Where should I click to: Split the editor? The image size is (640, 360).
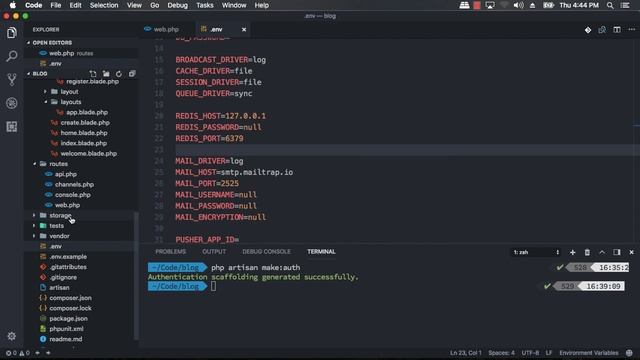(617, 30)
